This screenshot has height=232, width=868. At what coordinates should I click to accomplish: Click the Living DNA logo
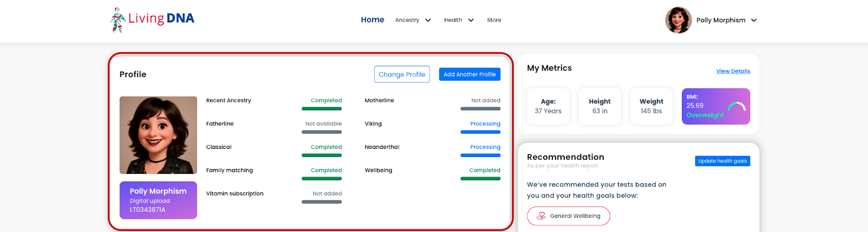tap(152, 20)
